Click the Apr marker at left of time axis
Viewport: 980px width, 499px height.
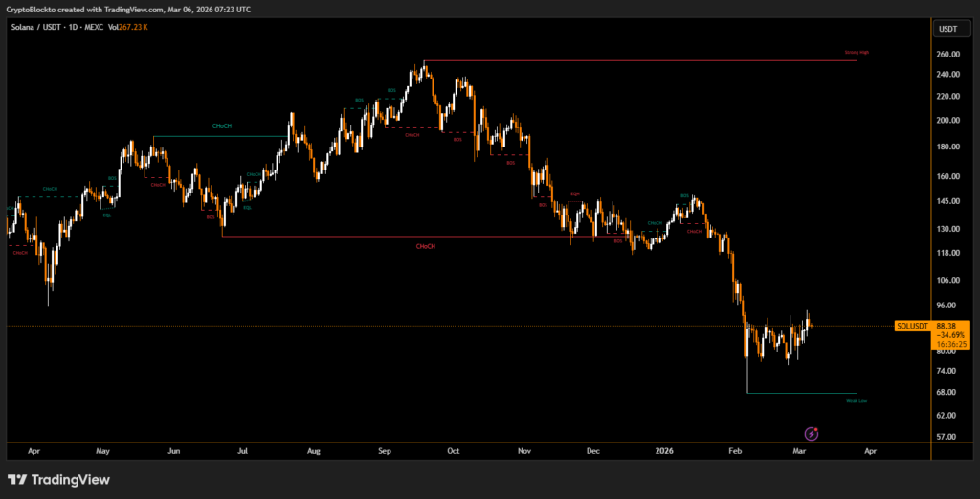pos(34,448)
